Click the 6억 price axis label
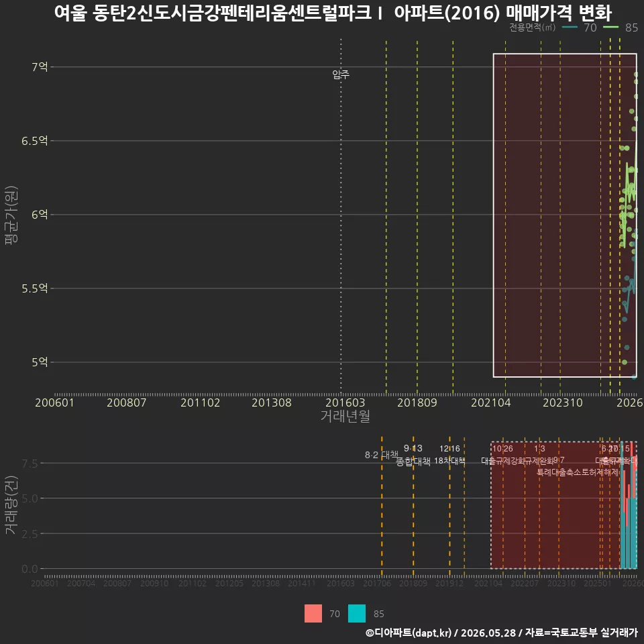The width and height of the screenshot is (644, 644). click(x=40, y=215)
